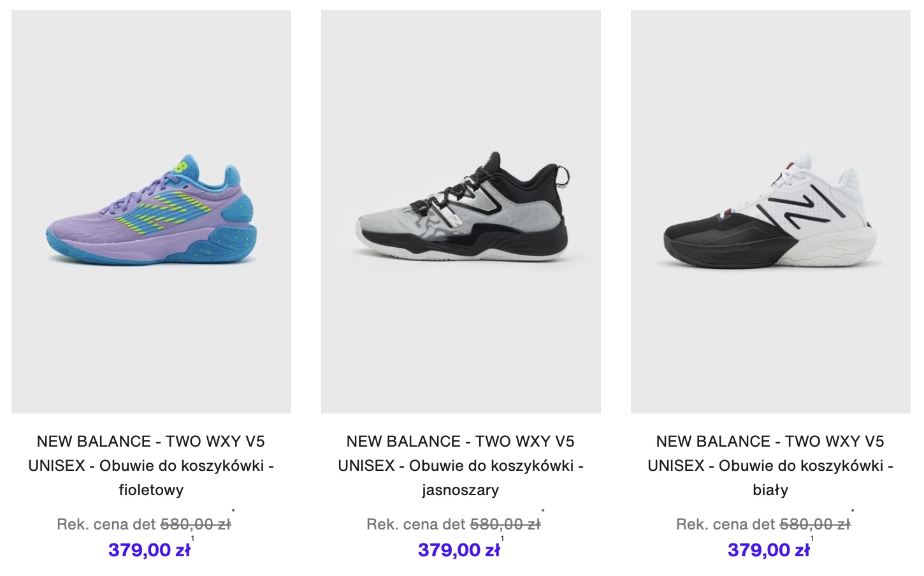Click the 'Rek. cena det' label under the white shoe
Screen dimensions: 924x576
tap(726, 524)
